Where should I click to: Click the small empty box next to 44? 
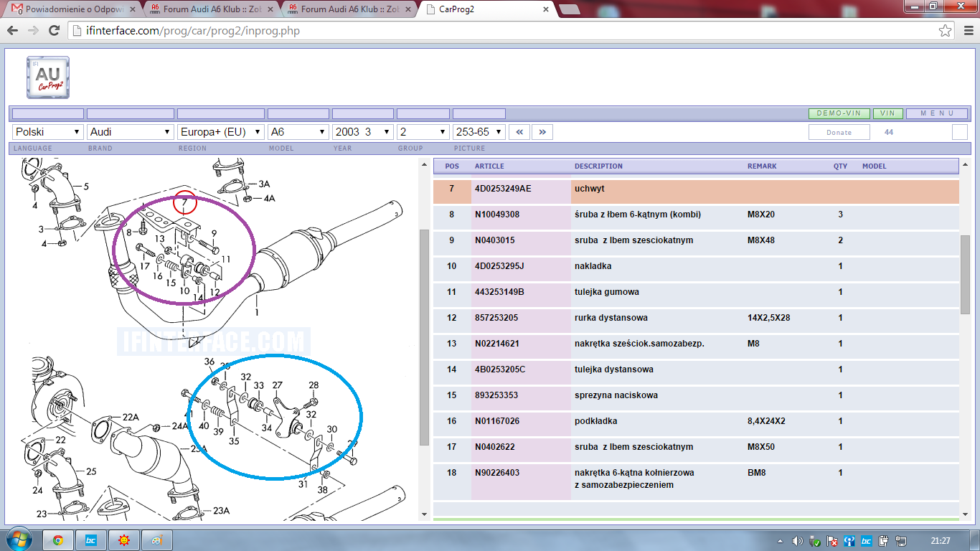(x=959, y=132)
